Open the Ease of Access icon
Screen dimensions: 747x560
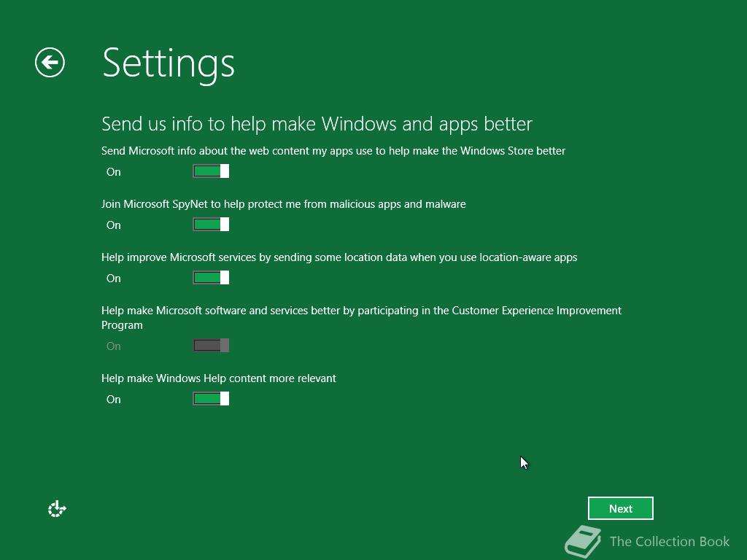[57, 508]
